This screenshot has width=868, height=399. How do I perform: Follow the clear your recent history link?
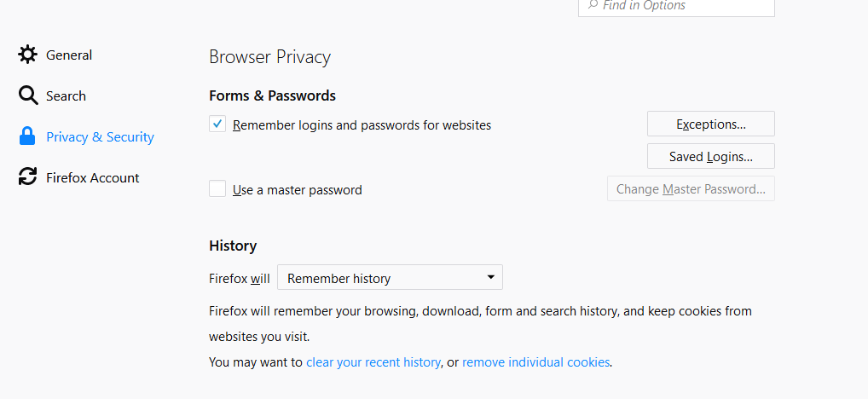click(373, 362)
